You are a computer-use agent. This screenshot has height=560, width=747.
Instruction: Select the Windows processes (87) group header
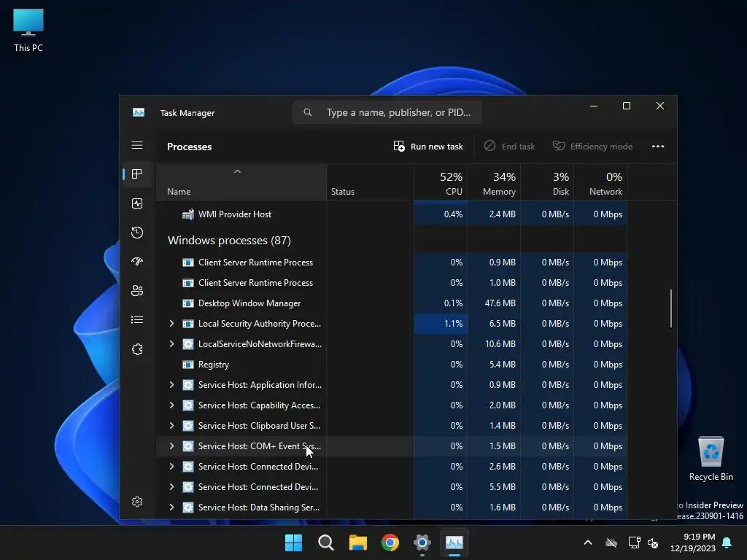tap(229, 241)
